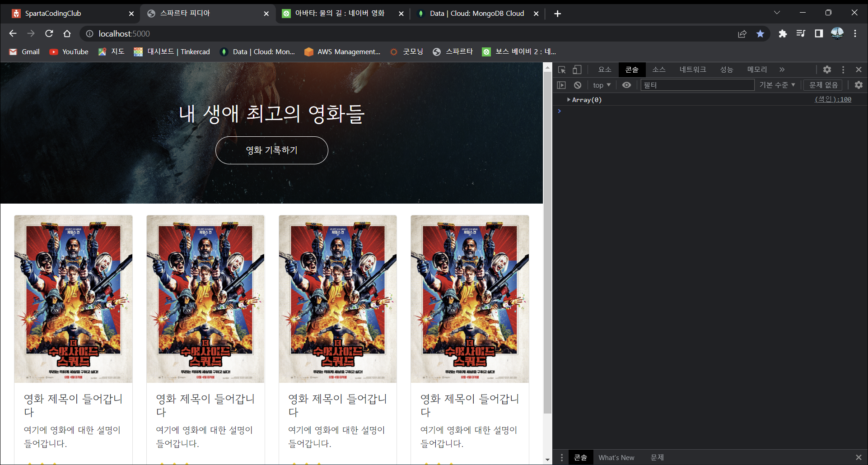Switch to the 네트워크 DevTools tab
This screenshot has width=868, height=465.
(x=693, y=70)
